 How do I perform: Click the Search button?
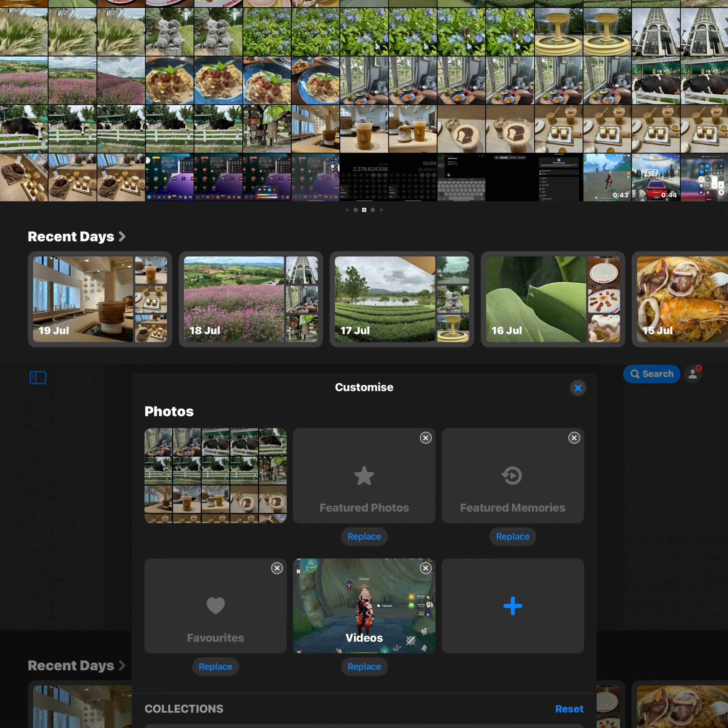click(652, 374)
